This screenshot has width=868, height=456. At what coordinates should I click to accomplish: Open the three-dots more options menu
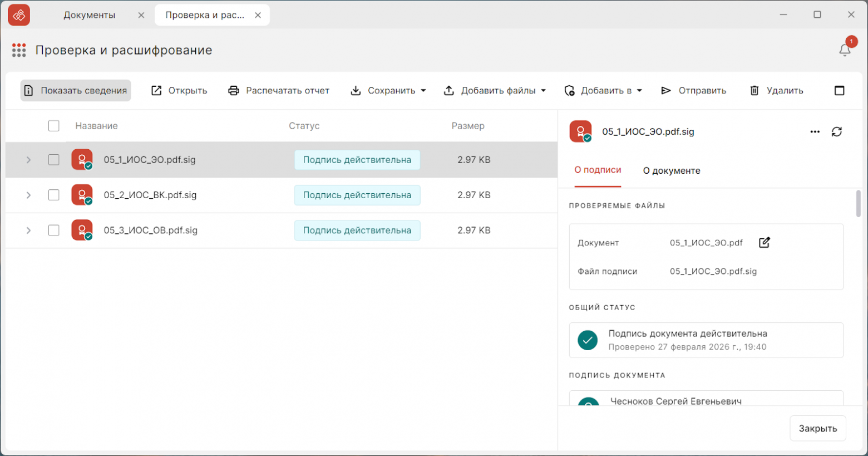coord(815,132)
